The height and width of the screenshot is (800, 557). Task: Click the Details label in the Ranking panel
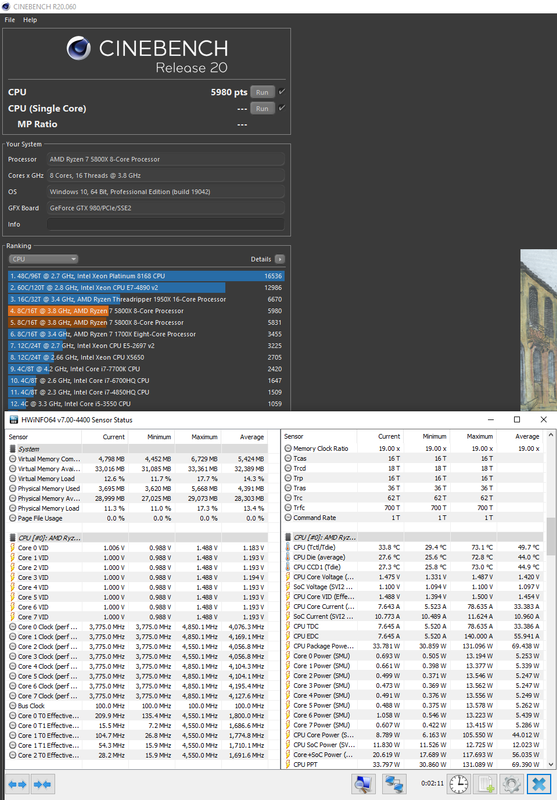(x=261, y=259)
